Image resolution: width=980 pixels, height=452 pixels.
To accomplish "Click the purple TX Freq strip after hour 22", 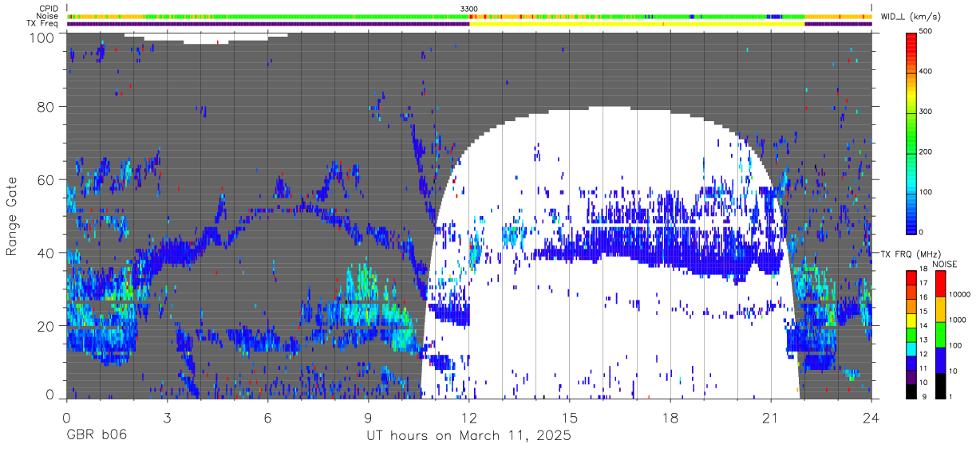I will pyautogui.click(x=838, y=24).
